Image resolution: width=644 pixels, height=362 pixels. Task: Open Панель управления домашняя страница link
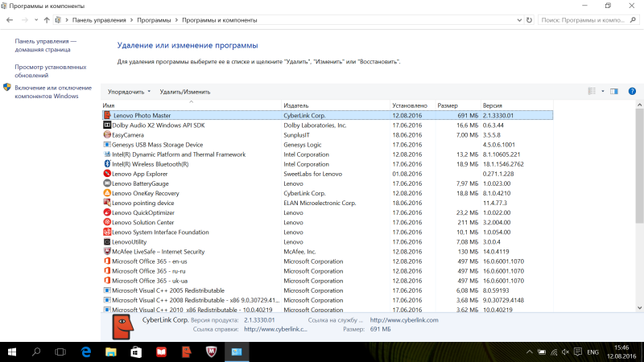coord(46,45)
